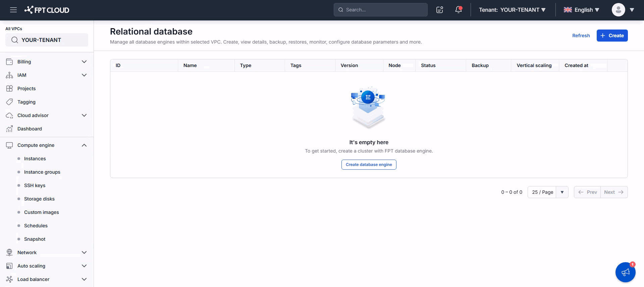644x287 pixels.
Task: Click the Network globe icon
Action: 9,252
